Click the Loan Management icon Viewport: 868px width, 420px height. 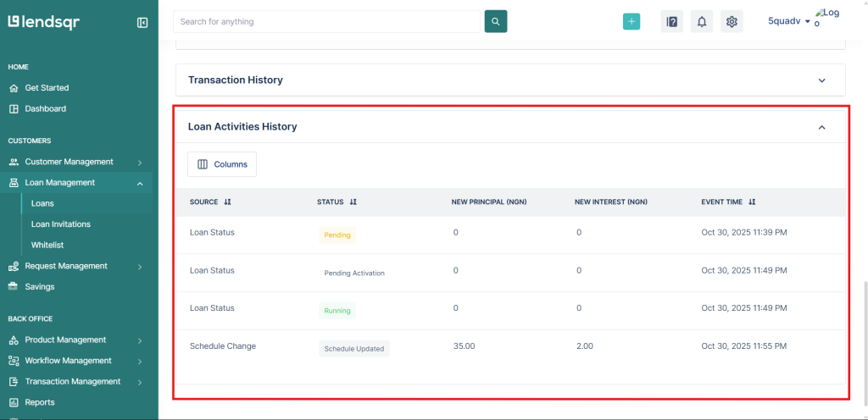point(14,183)
